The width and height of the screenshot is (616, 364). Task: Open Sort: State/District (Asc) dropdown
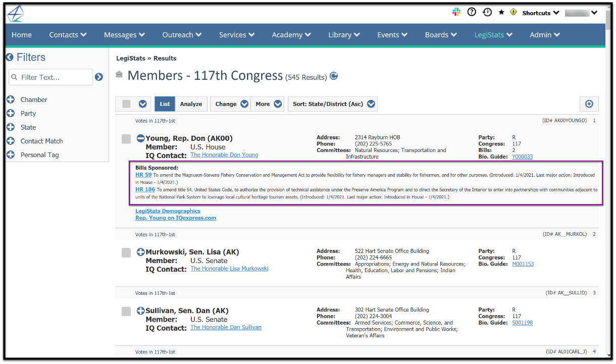pyautogui.click(x=333, y=104)
